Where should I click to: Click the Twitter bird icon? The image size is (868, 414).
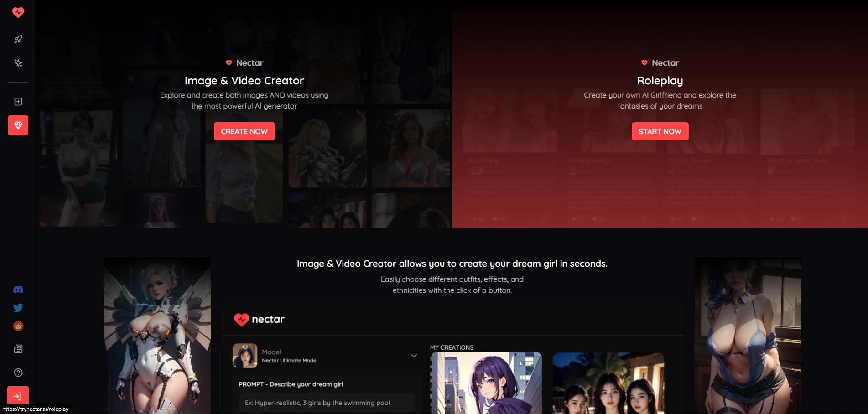[18, 308]
